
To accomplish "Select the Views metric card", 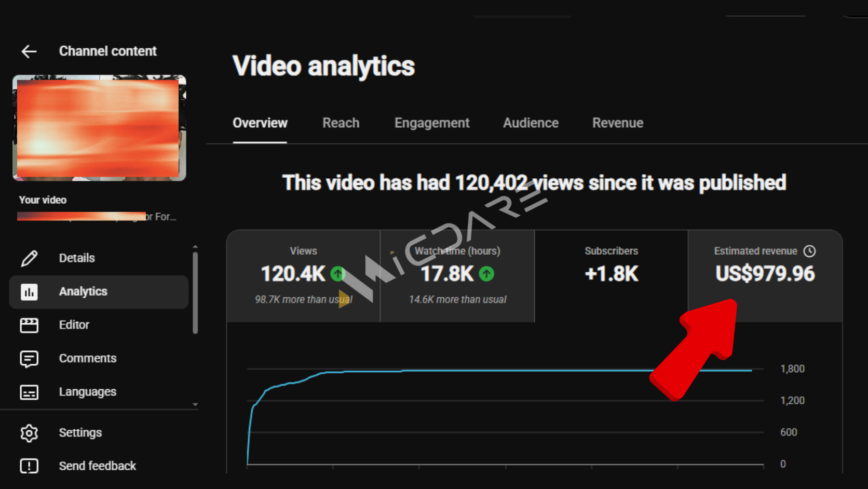I will (303, 276).
